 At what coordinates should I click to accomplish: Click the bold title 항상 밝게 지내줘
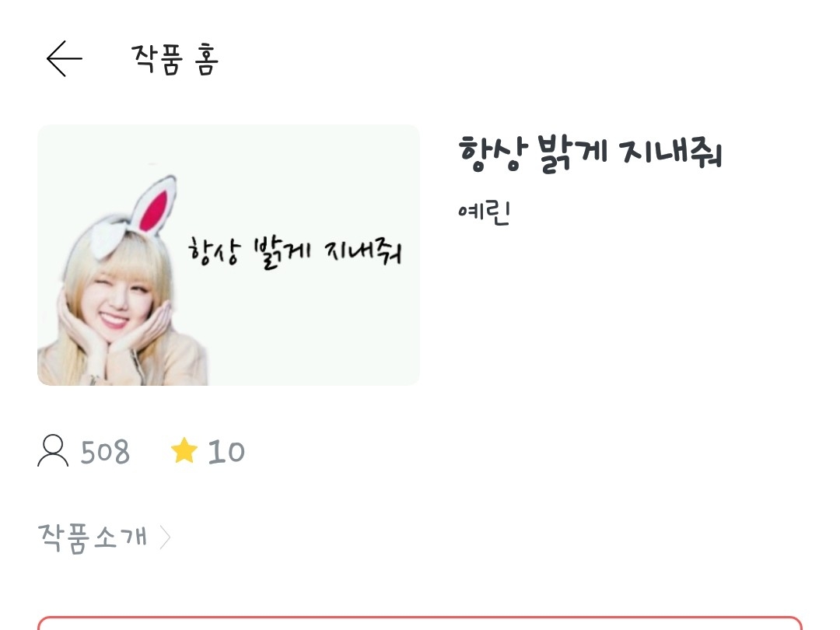click(x=590, y=154)
